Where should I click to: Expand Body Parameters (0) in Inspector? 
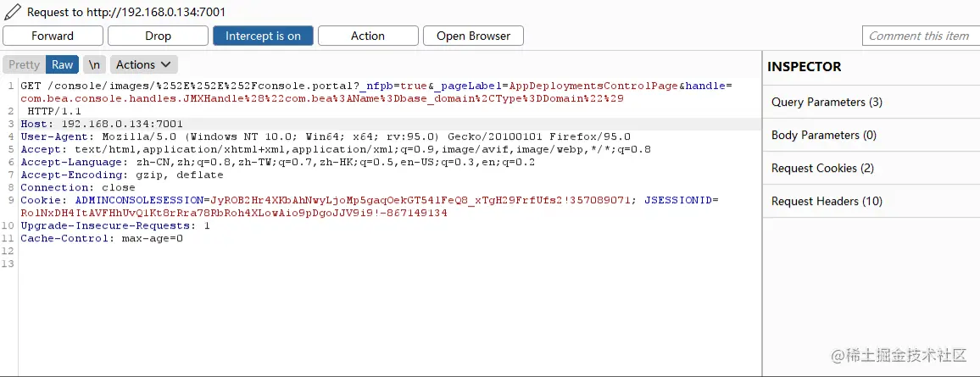point(871,135)
